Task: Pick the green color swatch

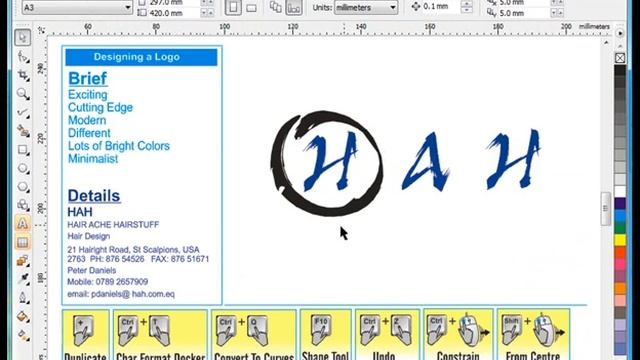Action: [x=620, y=228]
